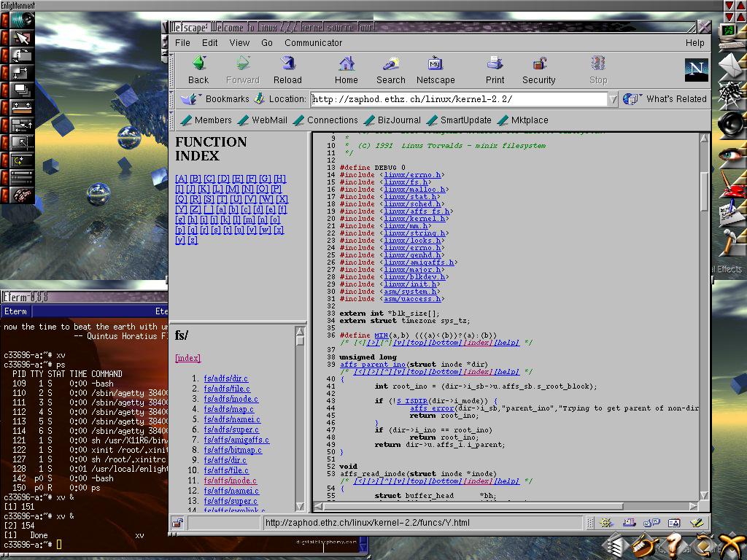Open the Mailbox component bar icon

[629, 523]
